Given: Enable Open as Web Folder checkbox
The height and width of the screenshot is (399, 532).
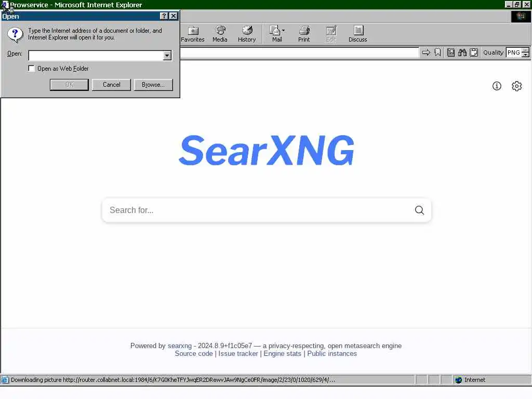Looking at the screenshot, I should 32,69.
